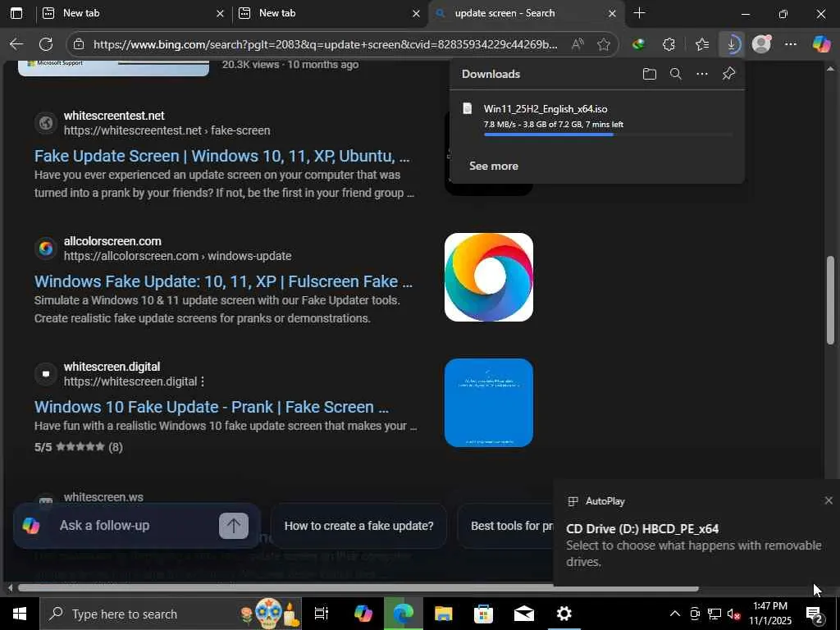The image size is (840, 630).
Task: Click the Ask a follow-up input box
Action: pyautogui.click(x=137, y=526)
